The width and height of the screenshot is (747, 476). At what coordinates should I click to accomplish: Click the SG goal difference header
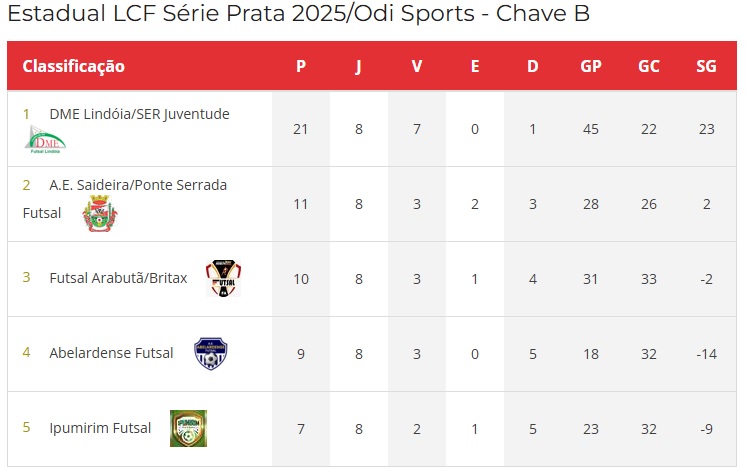tap(706, 66)
